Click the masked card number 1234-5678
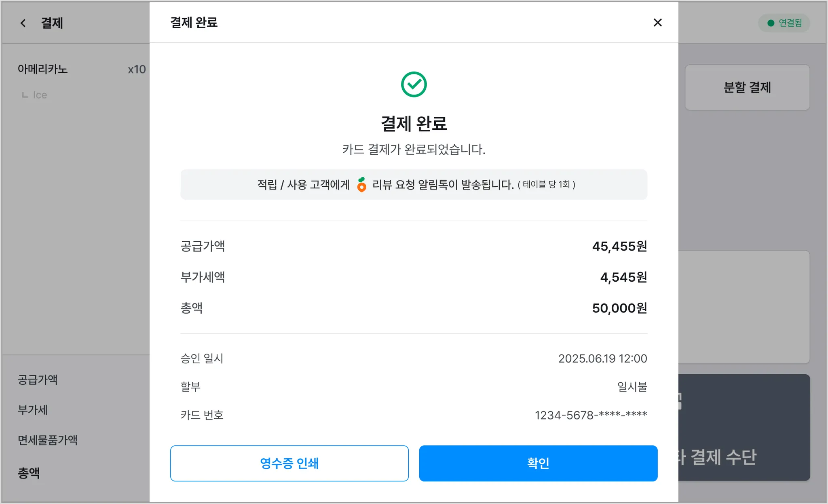This screenshot has height=504, width=828. tap(591, 415)
